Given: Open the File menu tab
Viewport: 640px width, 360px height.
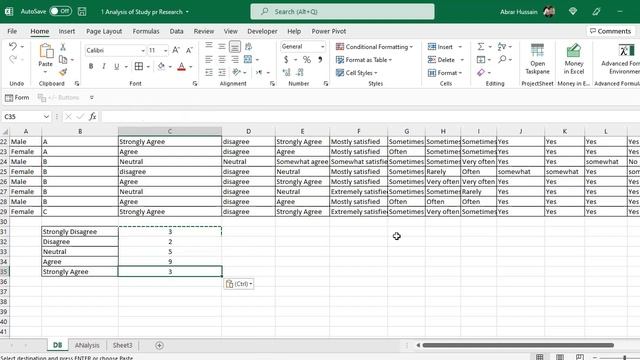Looking at the screenshot, I should click(12, 31).
